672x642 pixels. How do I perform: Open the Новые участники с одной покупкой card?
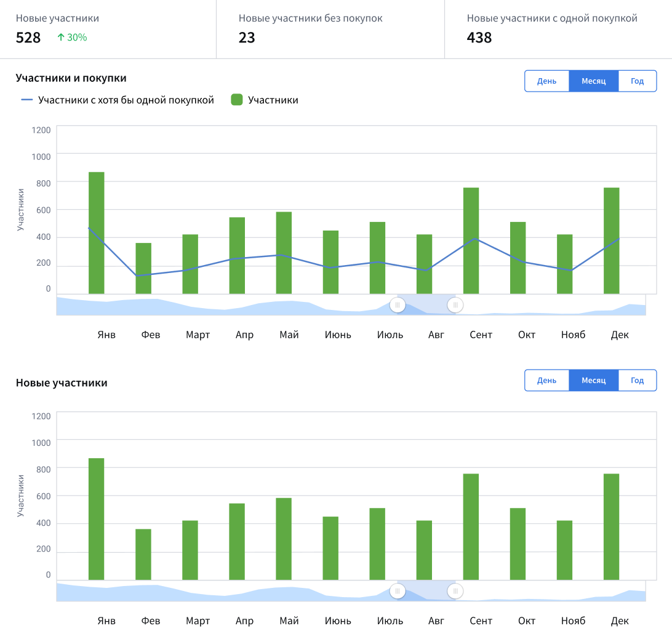coord(557,29)
